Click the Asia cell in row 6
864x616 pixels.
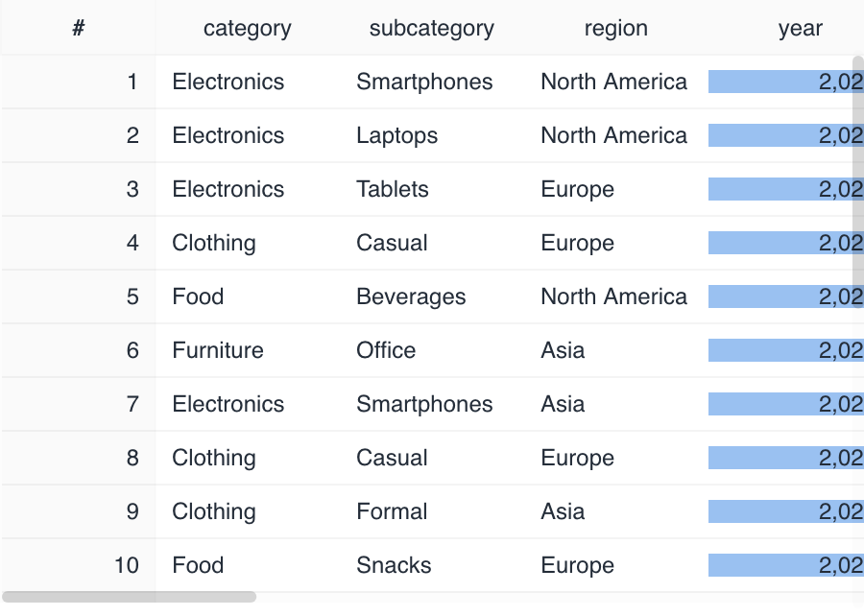point(563,351)
